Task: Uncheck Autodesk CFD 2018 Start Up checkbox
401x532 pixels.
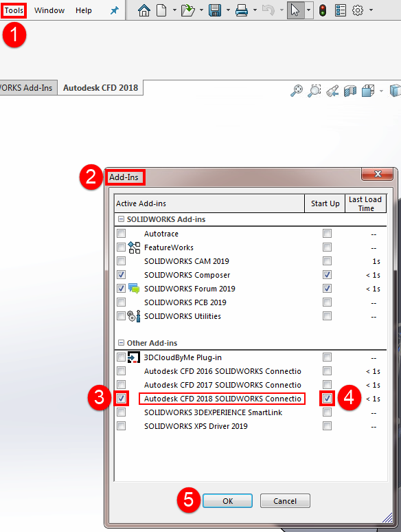Action: [x=327, y=399]
